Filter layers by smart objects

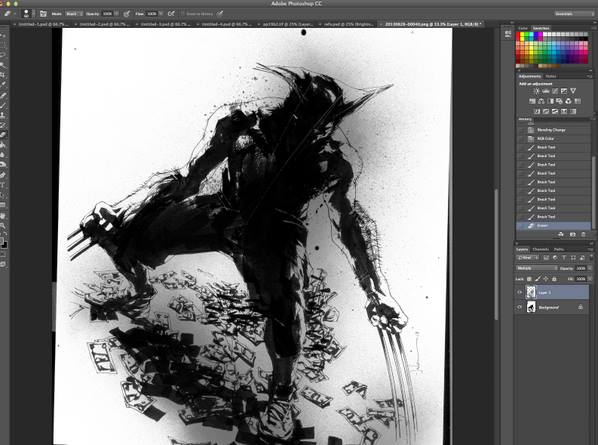582,258
